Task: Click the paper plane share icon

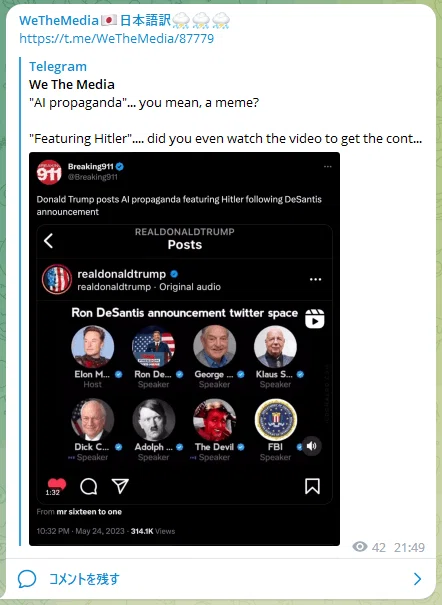Action: [x=120, y=486]
